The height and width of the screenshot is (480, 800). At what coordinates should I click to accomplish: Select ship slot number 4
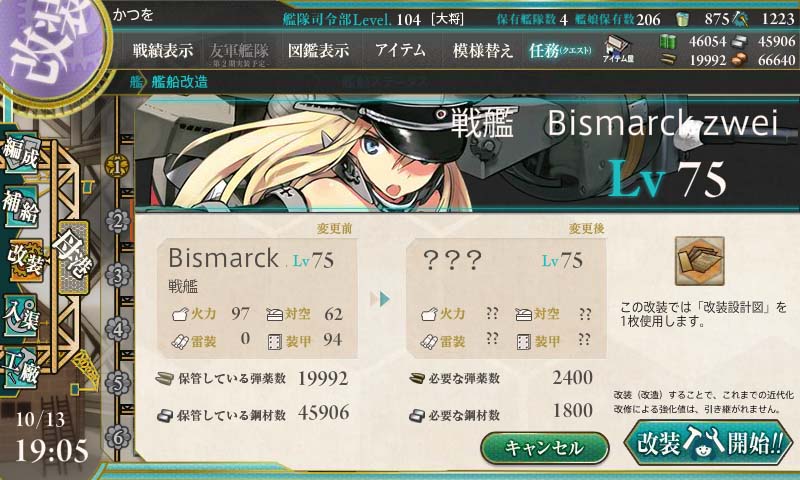[x=117, y=329]
